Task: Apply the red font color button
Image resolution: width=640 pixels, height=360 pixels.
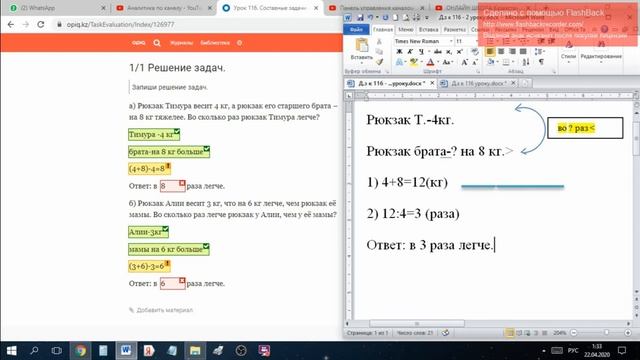Action: 430,62
